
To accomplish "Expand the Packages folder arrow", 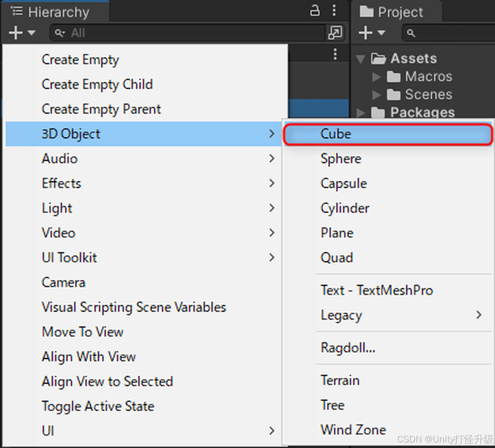I will pyautogui.click(x=360, y=113).
